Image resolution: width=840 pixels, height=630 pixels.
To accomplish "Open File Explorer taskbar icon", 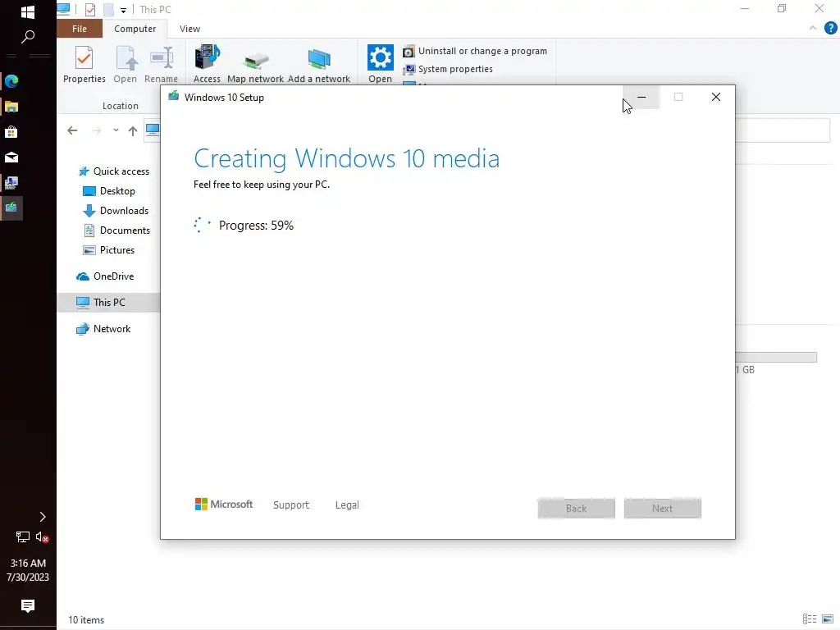I will [11, 107].
